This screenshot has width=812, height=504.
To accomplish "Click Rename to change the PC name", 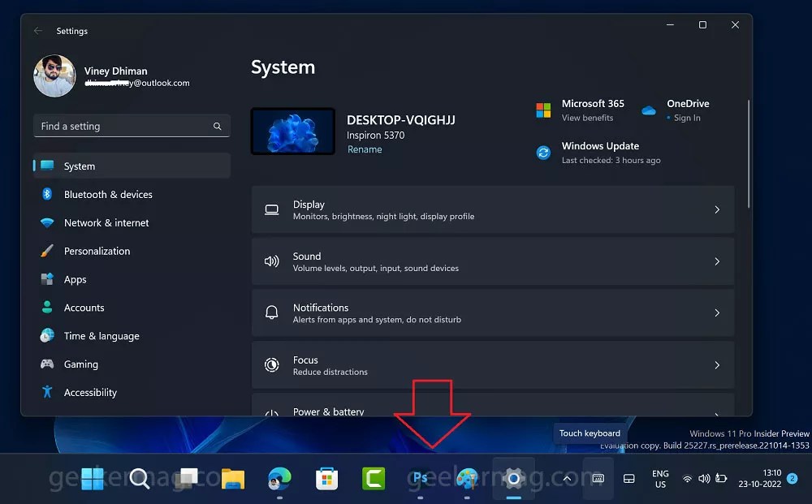I will point(365,149).
